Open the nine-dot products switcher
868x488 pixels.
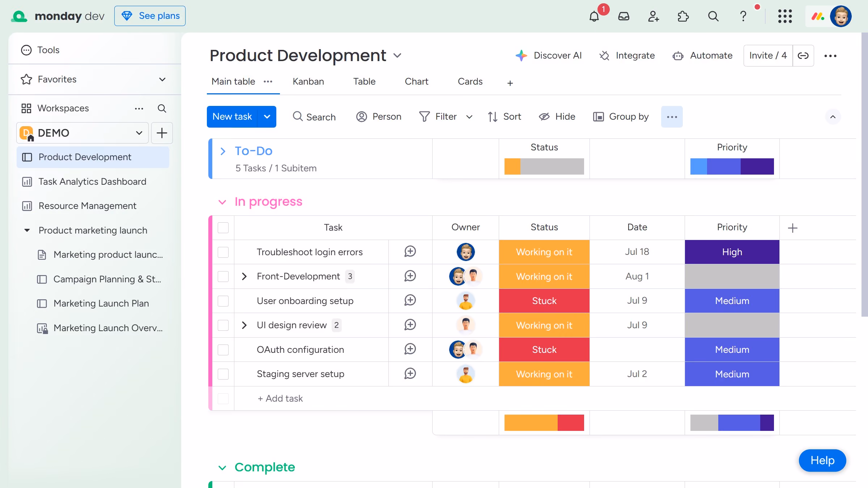tap(785, 16)
